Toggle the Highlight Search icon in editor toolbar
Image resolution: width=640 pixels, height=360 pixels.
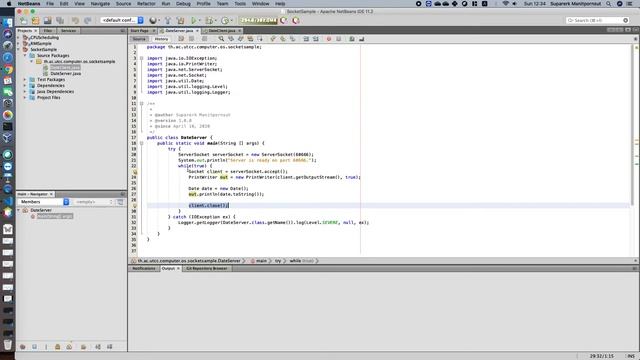[250, 39]
